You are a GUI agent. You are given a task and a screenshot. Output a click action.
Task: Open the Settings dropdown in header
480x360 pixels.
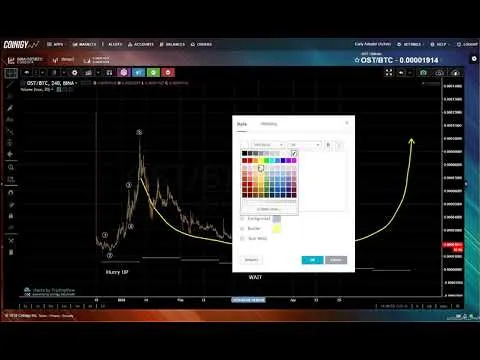[x=410, y=44]
